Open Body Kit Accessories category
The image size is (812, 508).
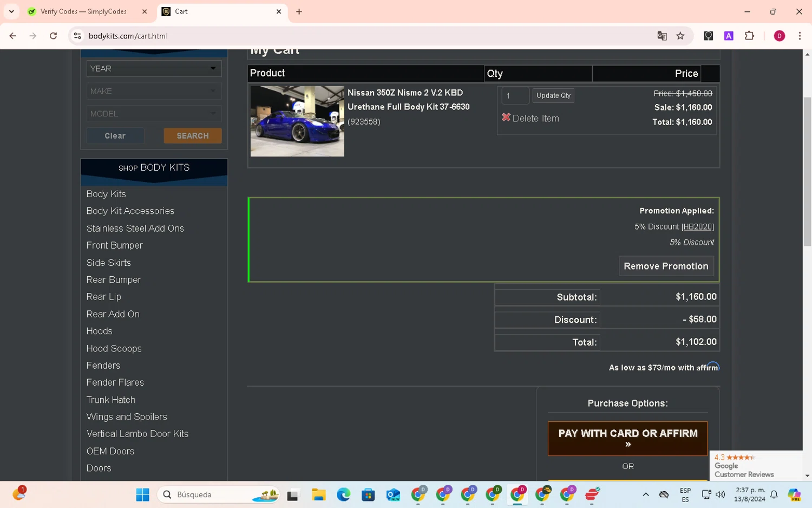pos(130,211)
